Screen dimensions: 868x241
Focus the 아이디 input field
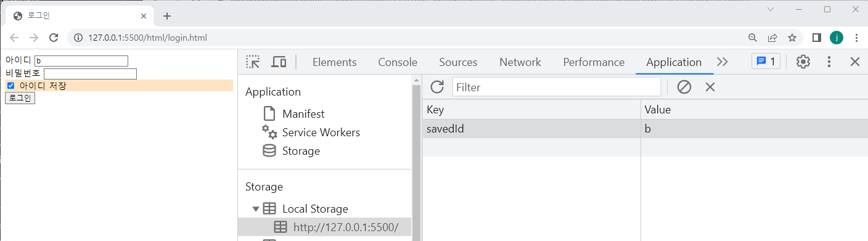click(x=81, y=61)
